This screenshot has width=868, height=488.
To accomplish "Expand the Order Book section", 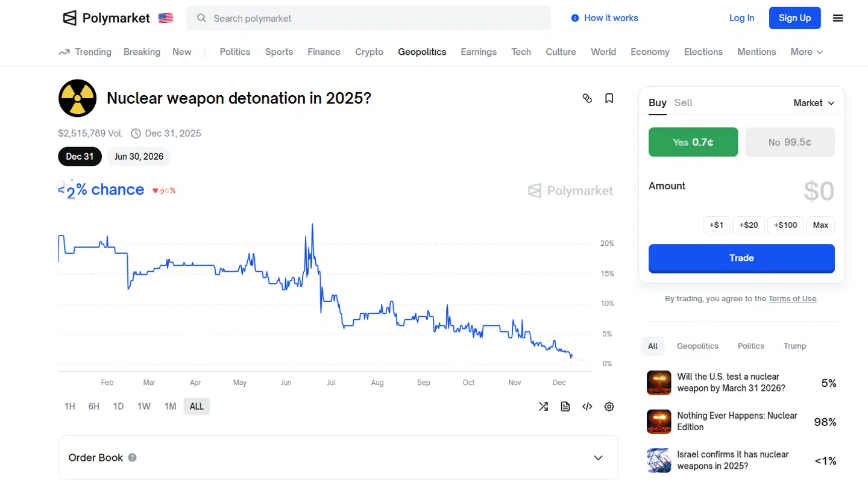I will pos(597,457).
